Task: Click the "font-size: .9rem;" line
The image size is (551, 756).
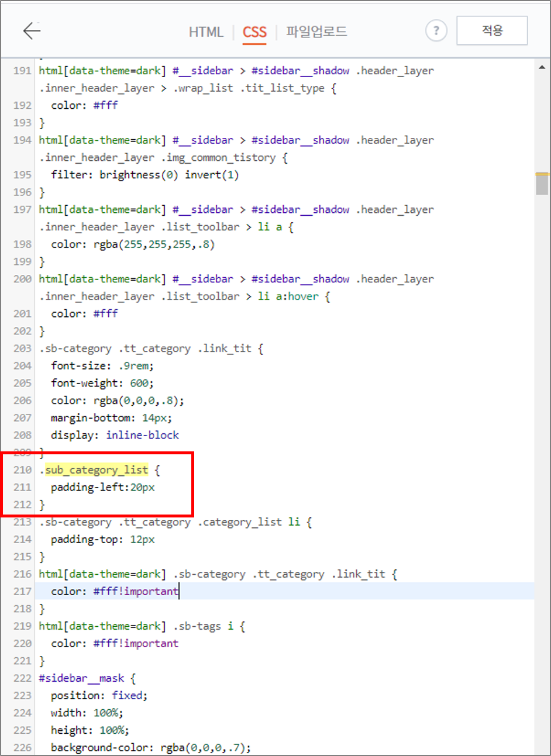Action: click(102, 366)
